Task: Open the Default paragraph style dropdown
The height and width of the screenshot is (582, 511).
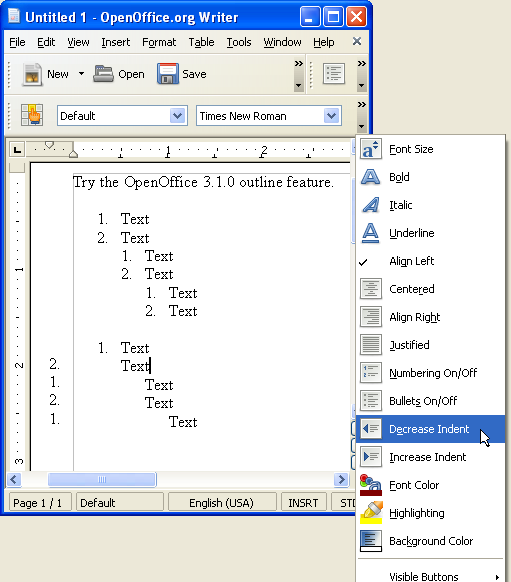Action: pos(178,116)
